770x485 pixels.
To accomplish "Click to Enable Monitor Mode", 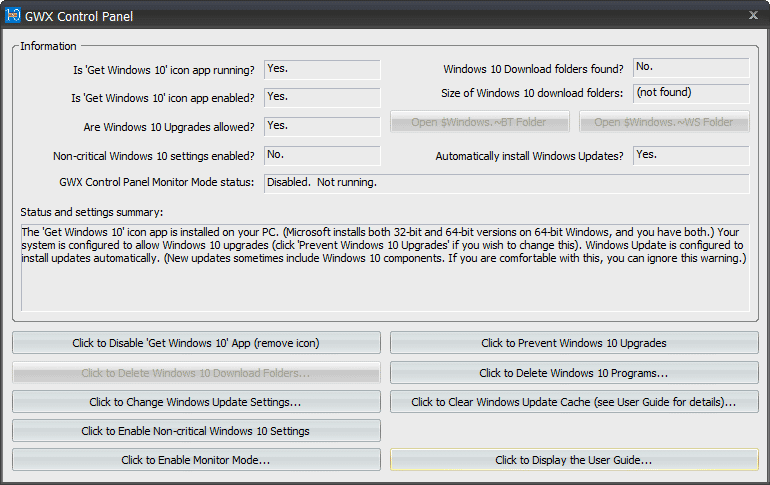I will click(x=196, y=459).
